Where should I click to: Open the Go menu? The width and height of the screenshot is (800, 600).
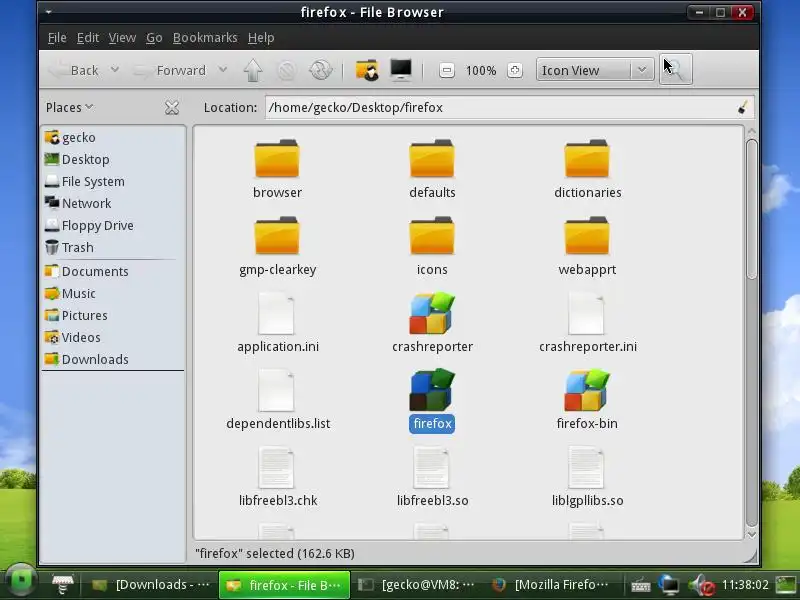pyautogui.click(x=154, y=38)
